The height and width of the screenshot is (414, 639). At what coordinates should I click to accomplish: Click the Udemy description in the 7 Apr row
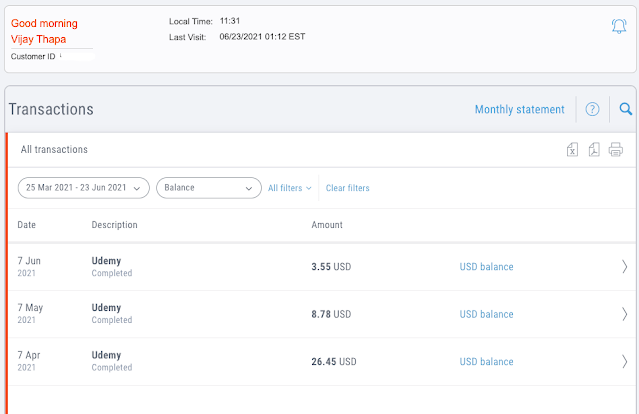(106, 355)
